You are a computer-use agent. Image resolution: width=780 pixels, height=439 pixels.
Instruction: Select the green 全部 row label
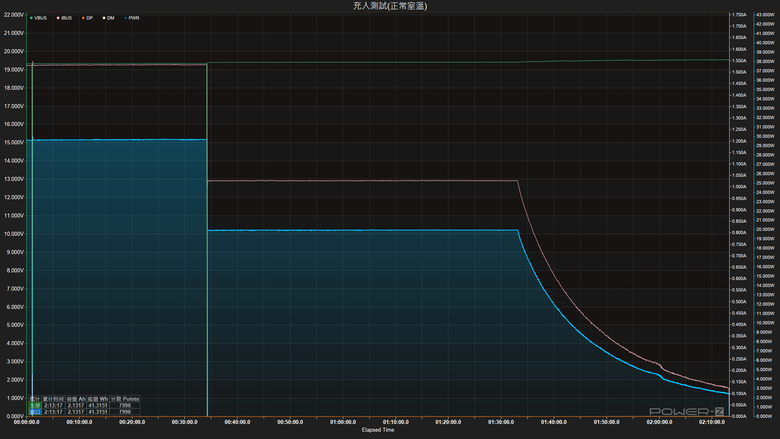coord(35,405)
